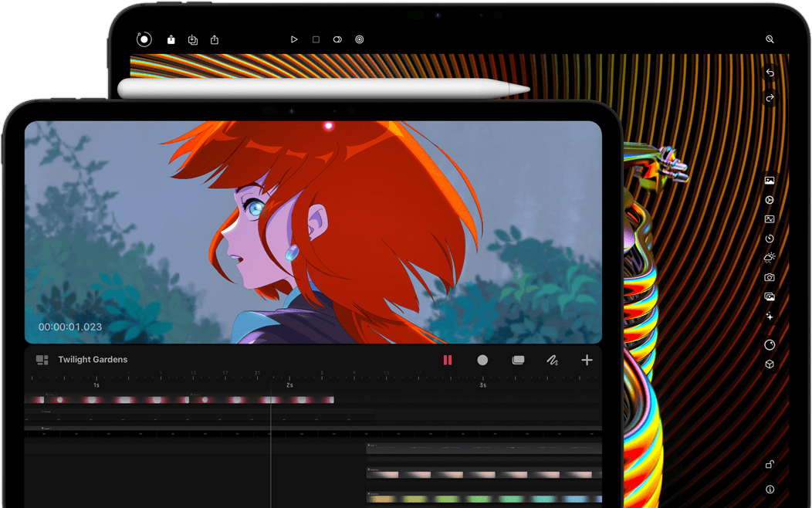The image size is (812, 508).
Task: Tap the sparkle effects icon
Action: tap(770, 316)
